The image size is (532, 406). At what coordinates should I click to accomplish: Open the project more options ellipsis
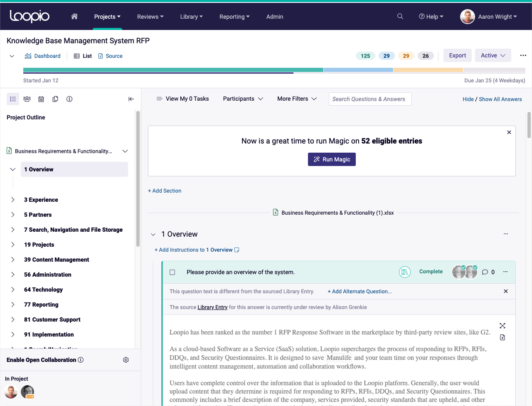(x=523, y=55)
